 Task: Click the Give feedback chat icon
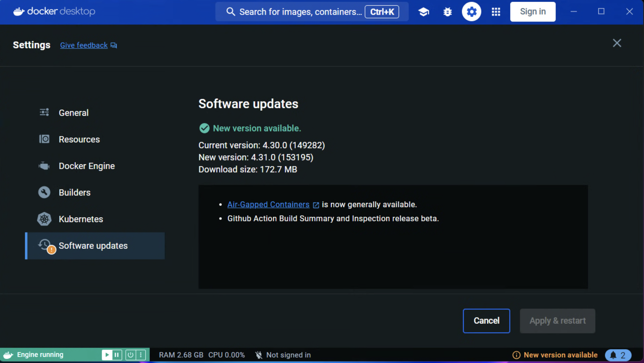coord(114,45)
